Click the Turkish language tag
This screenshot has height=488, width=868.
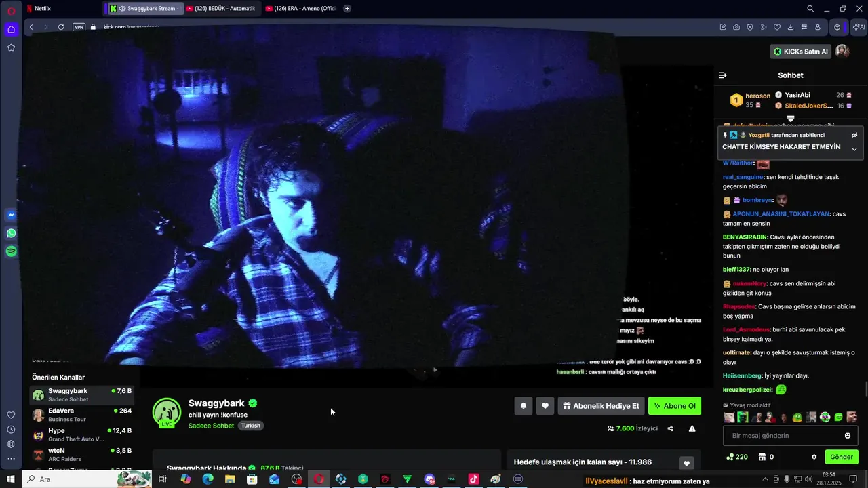tap(251, 426)
